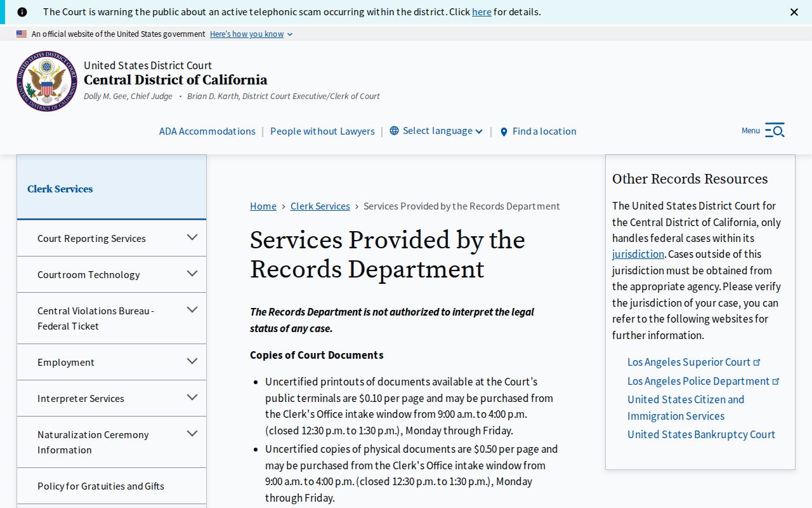Expand Courtroom Technology chevron
Screen dimensions: 812x508
[192, 274]
